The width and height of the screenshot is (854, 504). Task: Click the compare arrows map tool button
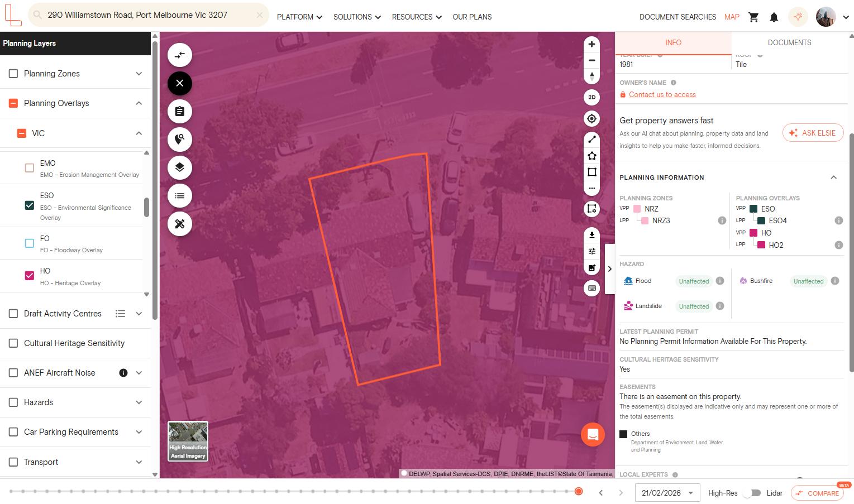point(180,55)
